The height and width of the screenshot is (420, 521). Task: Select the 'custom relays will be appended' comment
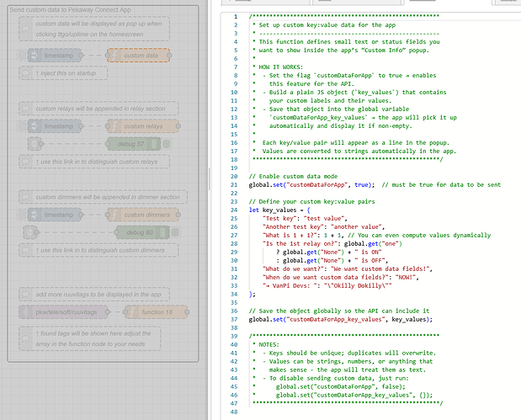97,109
